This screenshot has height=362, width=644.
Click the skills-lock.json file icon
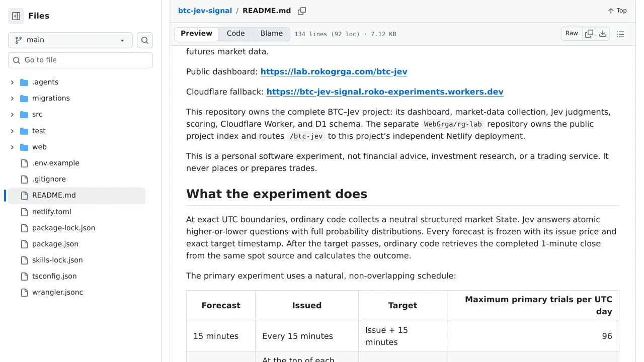24,260
